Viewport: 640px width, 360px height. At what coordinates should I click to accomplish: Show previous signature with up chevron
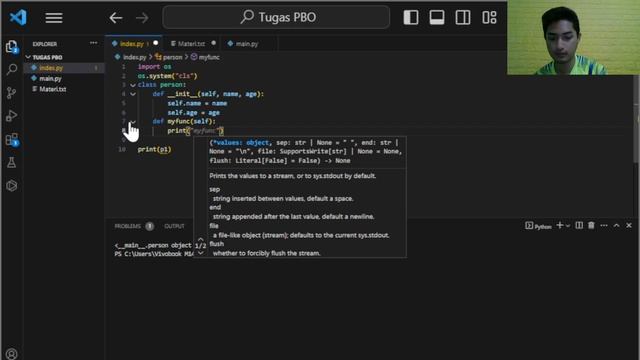pyautogui.click(x=200, y=239)
